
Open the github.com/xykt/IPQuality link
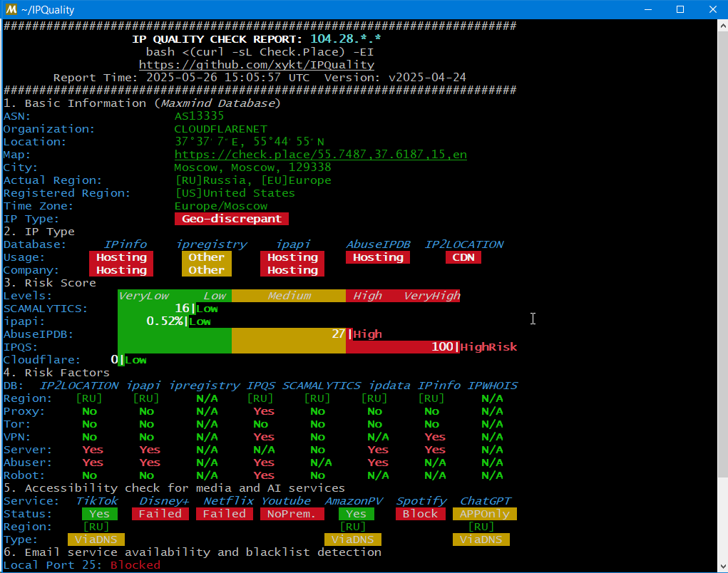(x=256, y=65)
